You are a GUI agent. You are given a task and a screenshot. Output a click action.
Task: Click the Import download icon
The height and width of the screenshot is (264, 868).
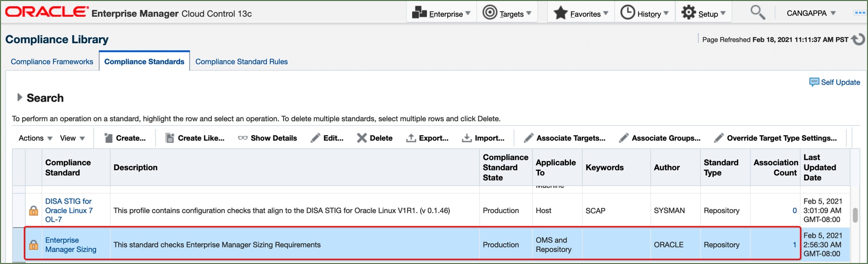(x=467, y=138)
